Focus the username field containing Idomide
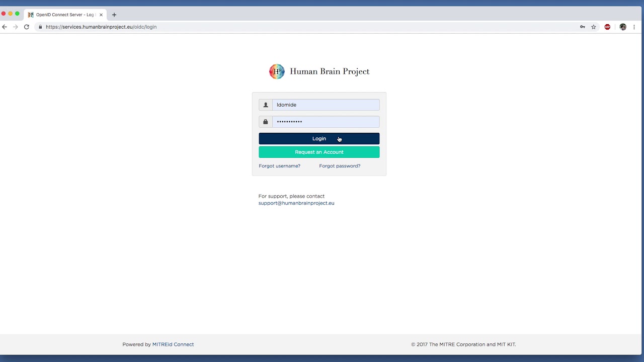This screenshot has height=362, width=644. pos(326,105)
